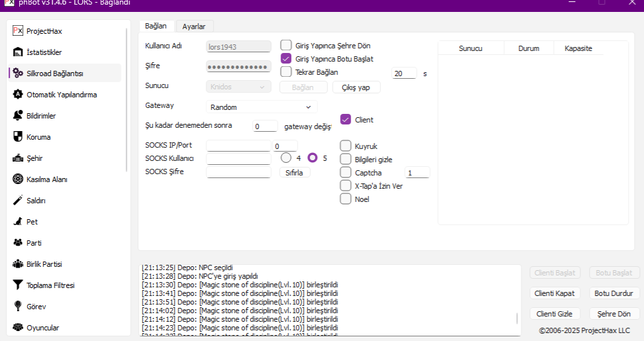Click the ProjectHax sidebar icon

pos(18,31)
